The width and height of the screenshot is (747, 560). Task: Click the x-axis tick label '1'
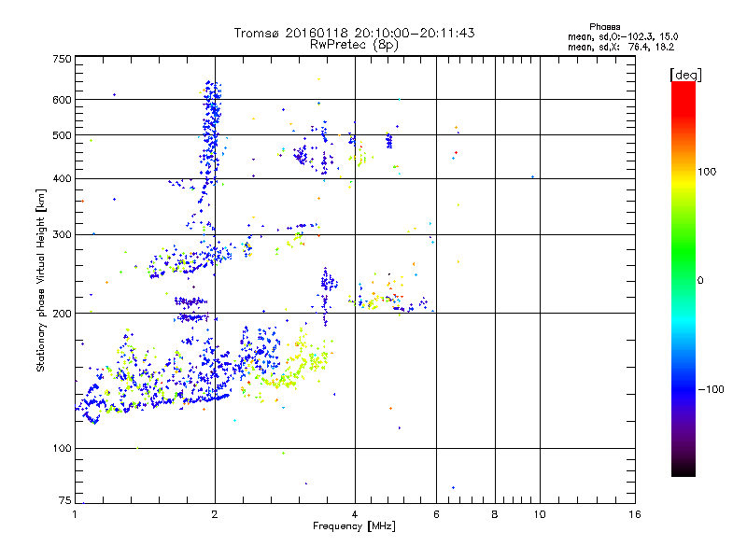[x=75, y=514]
